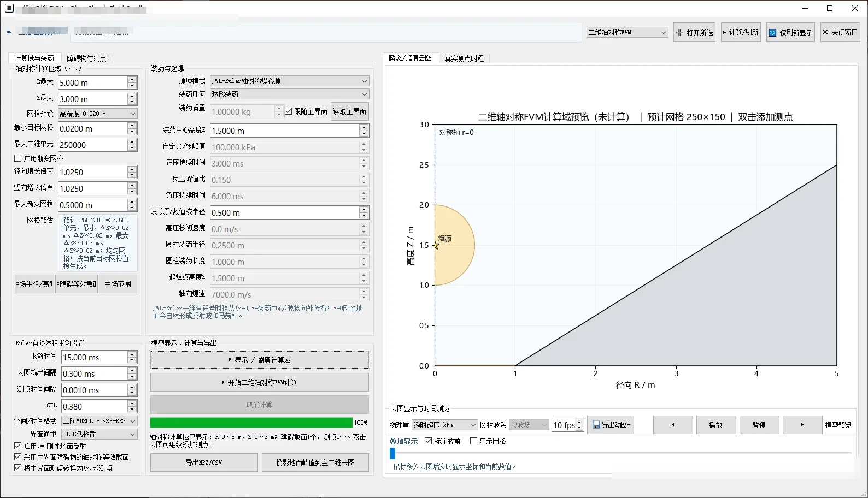The height and width of the screenshot is (498, 868).
Task: Click the time browsing slider handle
Action: tap(392, 453)
